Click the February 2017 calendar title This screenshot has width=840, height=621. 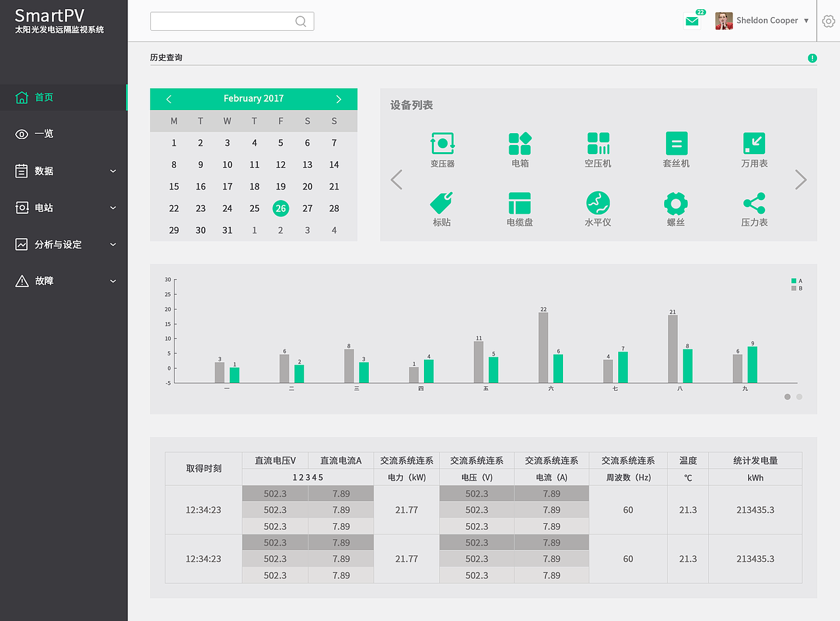[253, 98]
